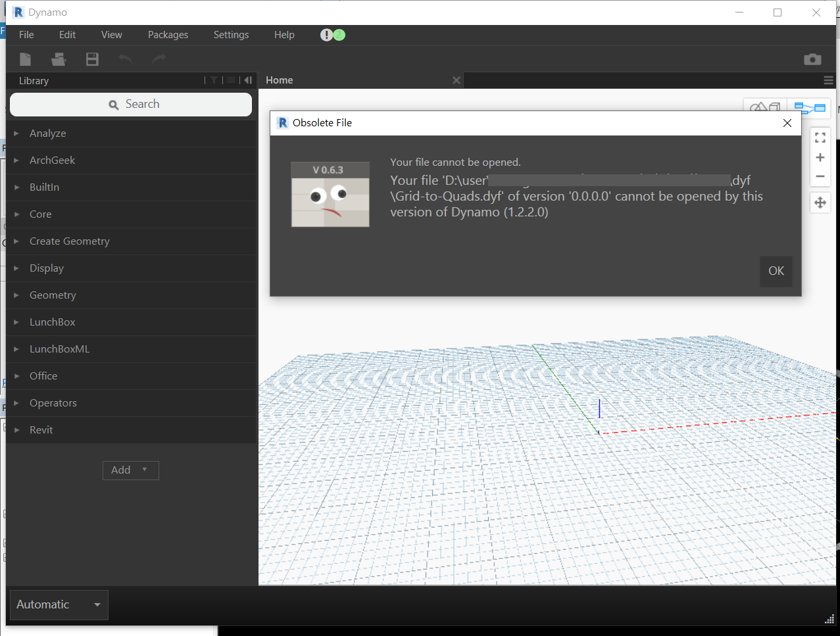
Task: Zoom in on the workspace
Action: 820,157
